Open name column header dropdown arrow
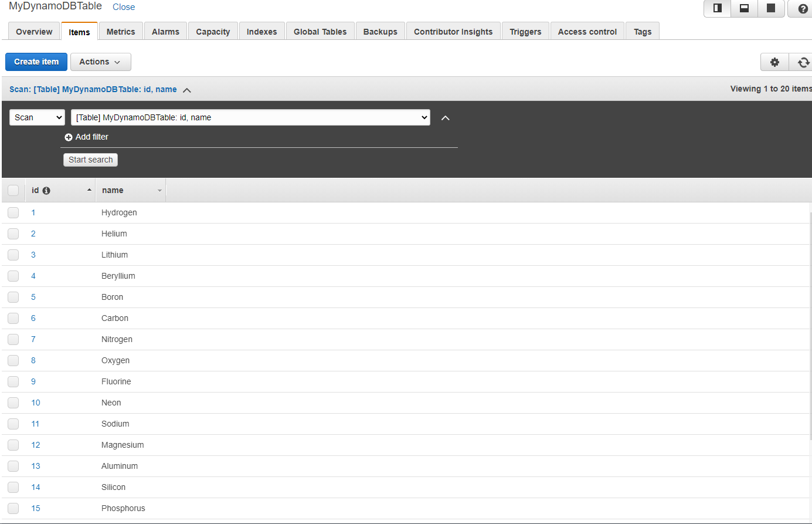Image resolution: width=812 pixels, height=524 pixels. pos(159,191)
